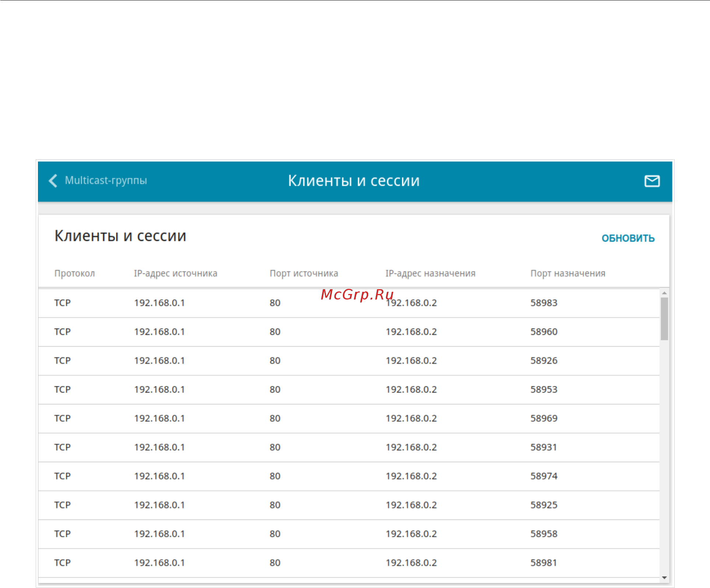Viewport: 710px width, 588px height.
Task: Click destination IP 192.168.0.2 in 58981 row
Action: click(x=411, y=563)
